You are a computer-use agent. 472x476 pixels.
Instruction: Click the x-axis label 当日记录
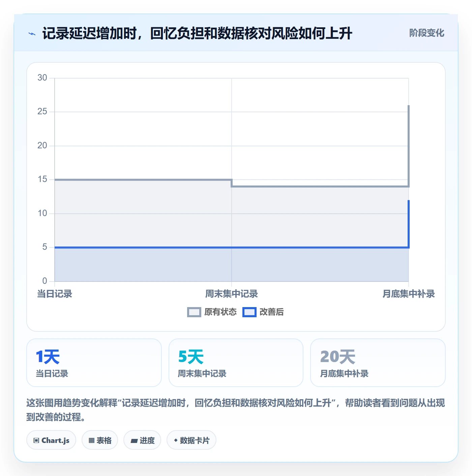[x=55, y=294]
